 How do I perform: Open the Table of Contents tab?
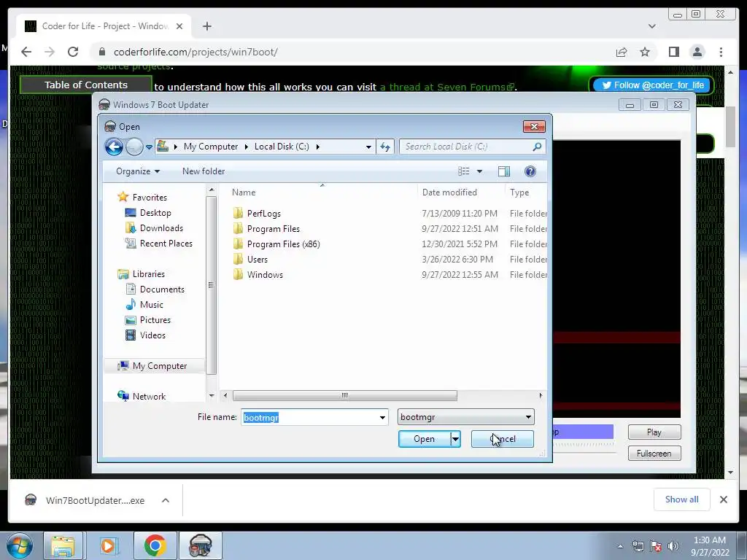[x=86, y=85]
